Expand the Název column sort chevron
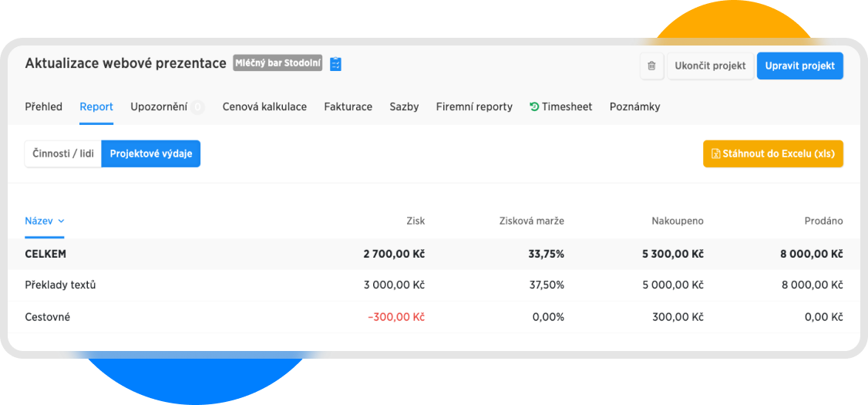This screenshot has width=868, height=405. click(62, 221)
